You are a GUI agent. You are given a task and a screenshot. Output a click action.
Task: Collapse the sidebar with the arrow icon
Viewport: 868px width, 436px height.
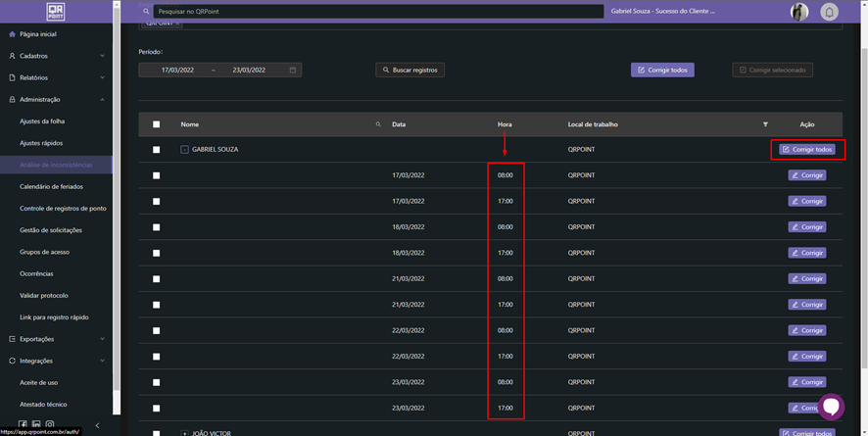pyautogui.click(x=97, y=425)
